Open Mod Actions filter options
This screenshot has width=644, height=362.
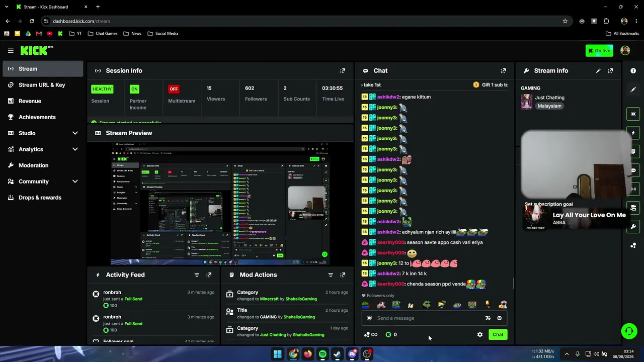coord(331,275)
